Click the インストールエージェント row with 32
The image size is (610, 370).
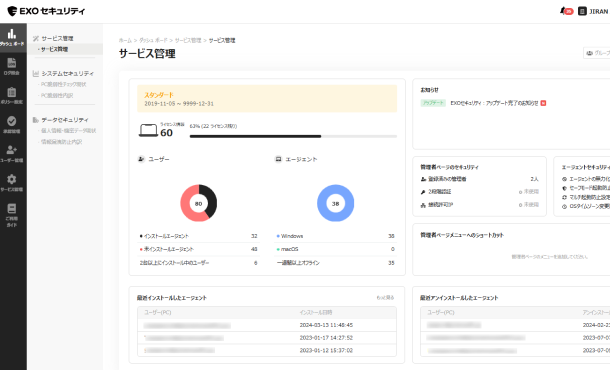(198, 236)
